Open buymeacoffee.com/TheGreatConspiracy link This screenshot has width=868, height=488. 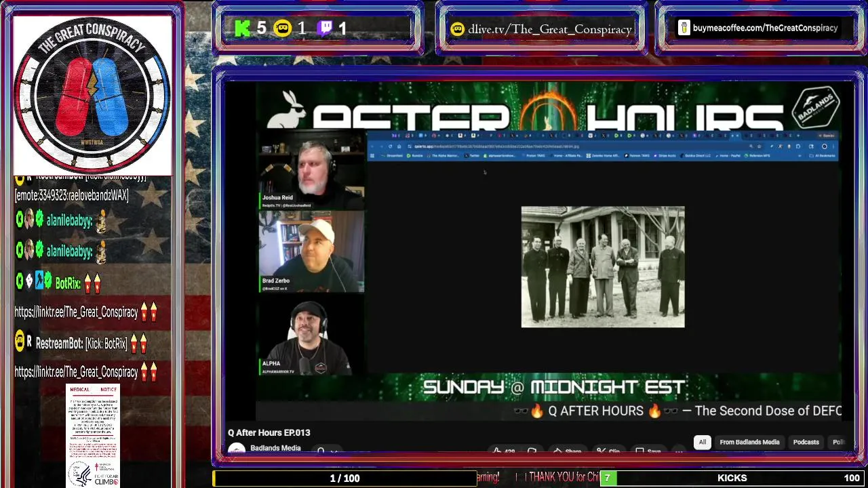coord(765,28)
